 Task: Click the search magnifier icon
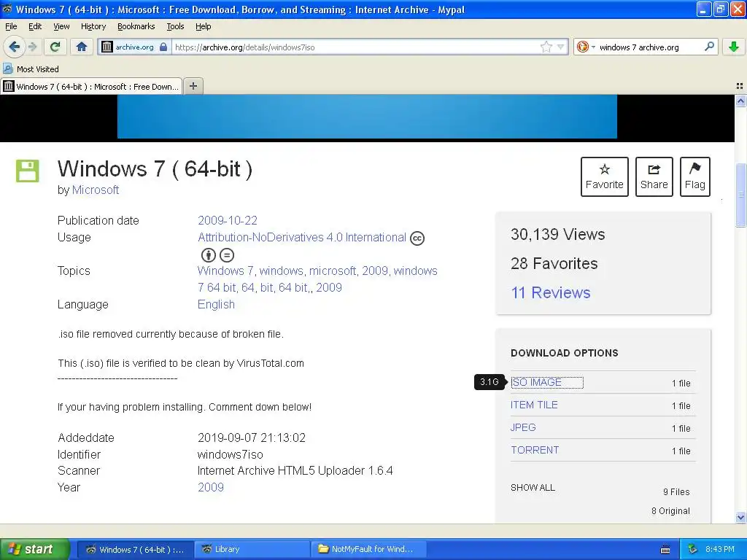point(709,47)
